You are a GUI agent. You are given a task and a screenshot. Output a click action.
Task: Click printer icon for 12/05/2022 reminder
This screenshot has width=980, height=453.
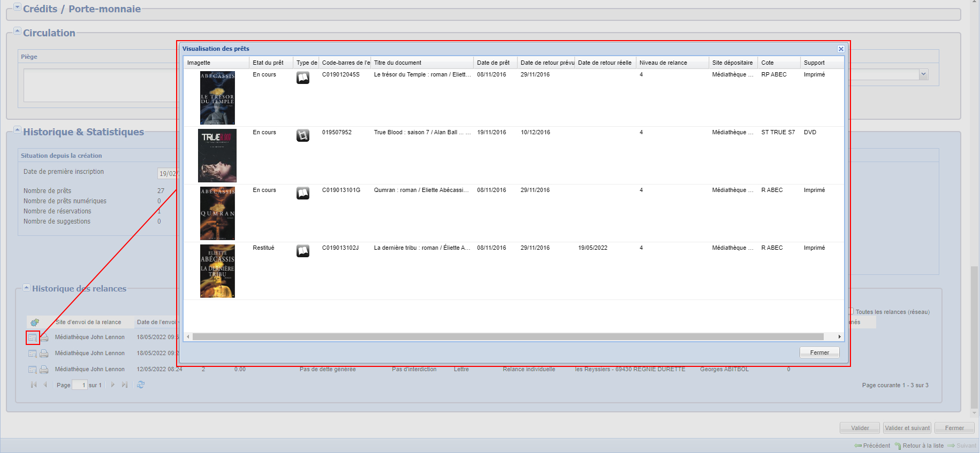(44, 370)
